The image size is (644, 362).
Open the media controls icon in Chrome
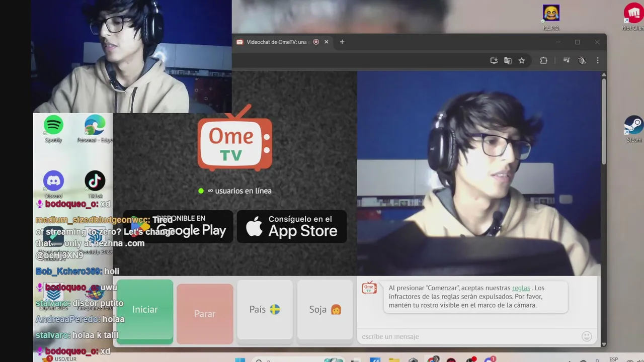click(x=567, y=60)
